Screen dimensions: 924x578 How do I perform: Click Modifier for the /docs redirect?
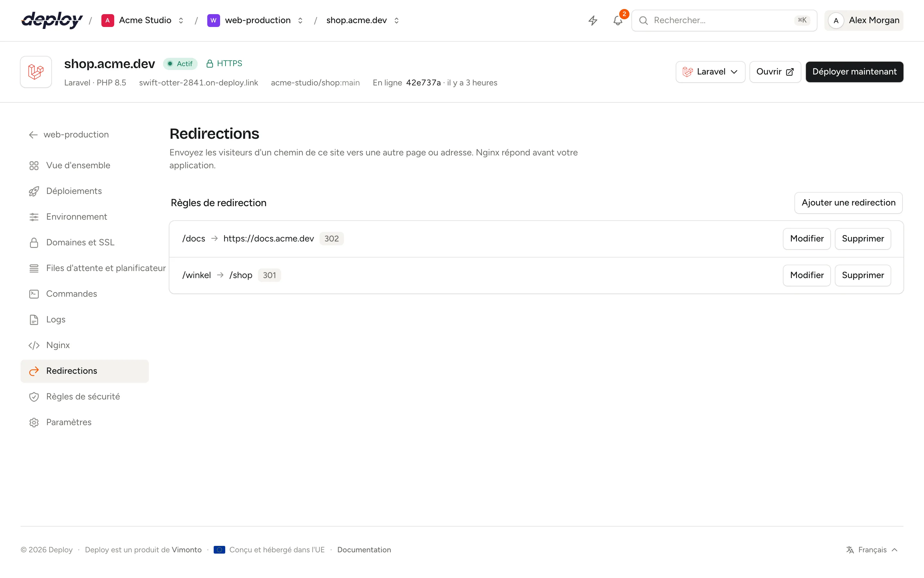coord(807,239)
